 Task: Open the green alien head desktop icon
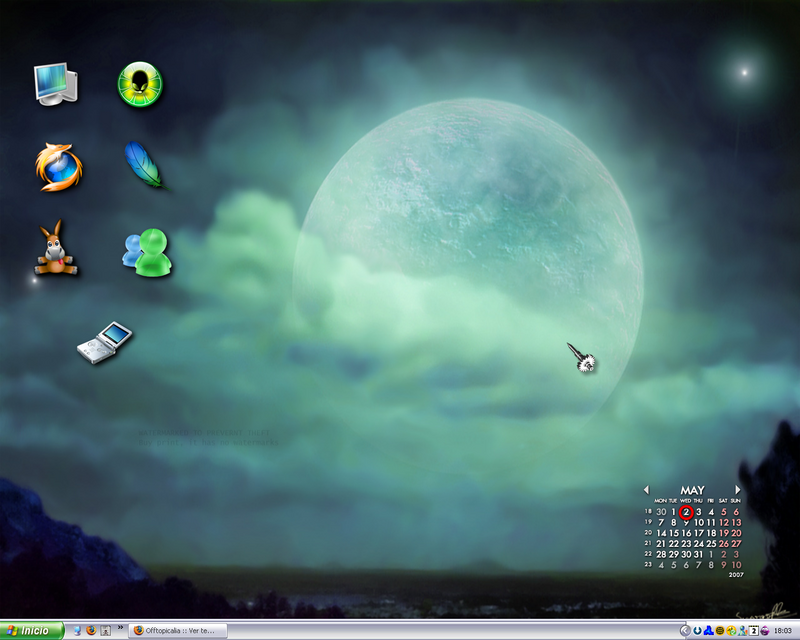(140, 83)
